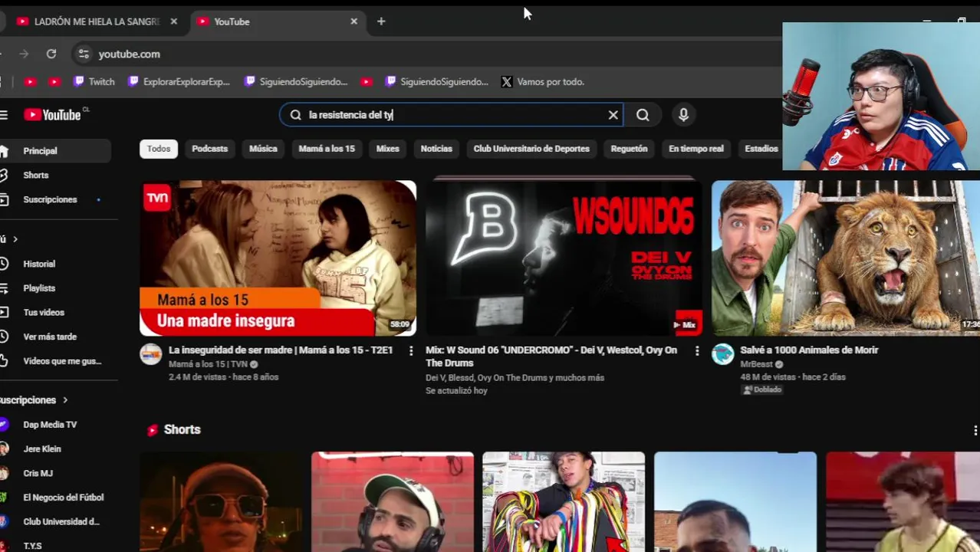Reload the page with refresh icon
The image size is (980, 552).
(x=51, y=54)
